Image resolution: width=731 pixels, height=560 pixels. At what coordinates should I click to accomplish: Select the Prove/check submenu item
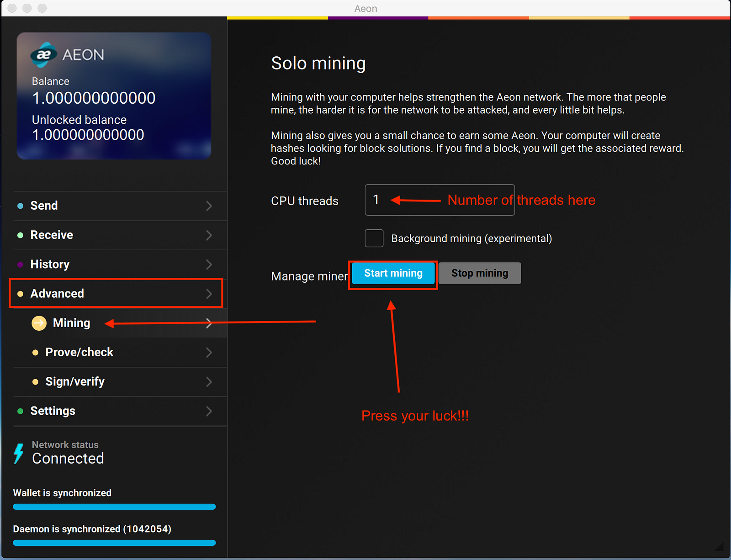coord(120,353)
